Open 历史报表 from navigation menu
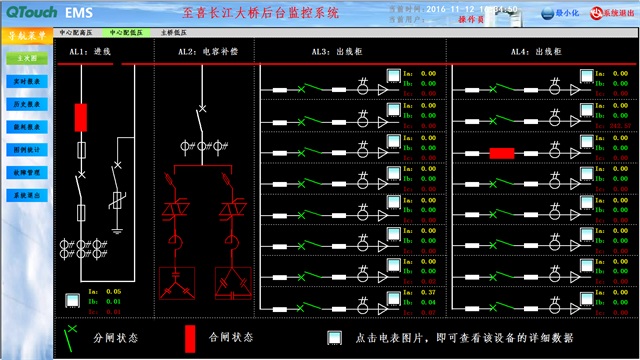Viewport: 640px width, 360px height. 27,104
